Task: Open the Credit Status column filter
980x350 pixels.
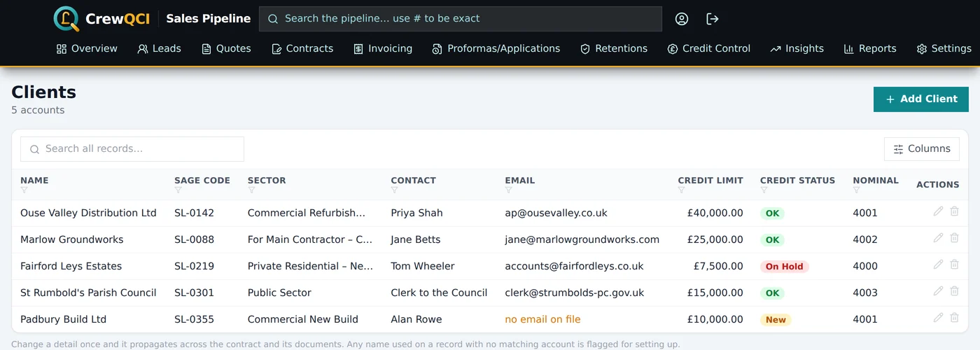Action: point(764,190)
